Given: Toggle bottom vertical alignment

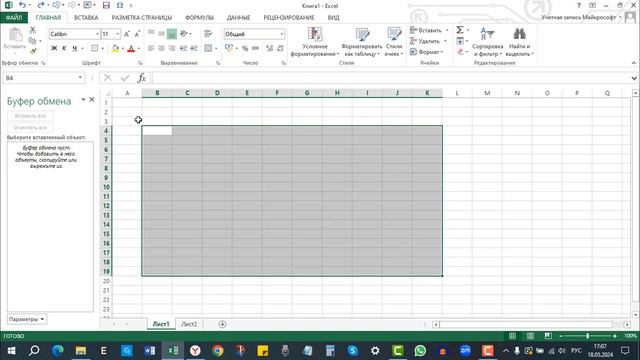Looking at the screenshot, I should [172, 34].
